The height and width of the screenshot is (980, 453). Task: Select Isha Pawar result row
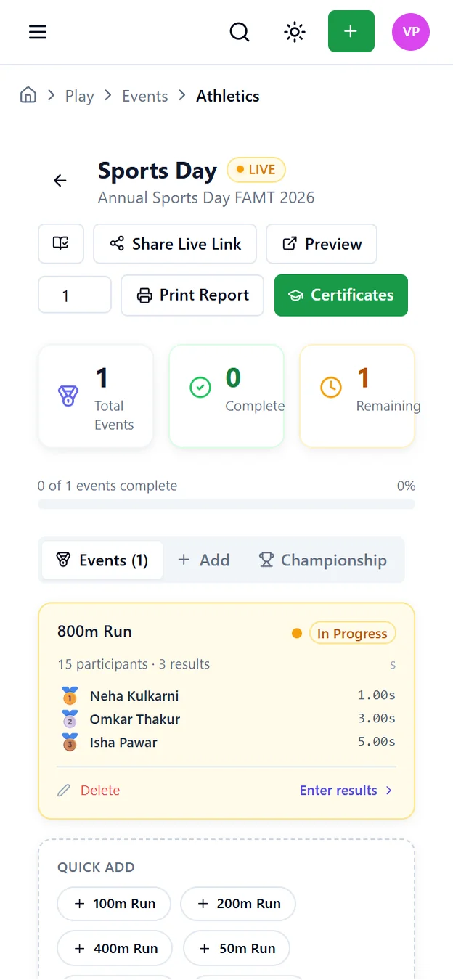coord(226,743)
